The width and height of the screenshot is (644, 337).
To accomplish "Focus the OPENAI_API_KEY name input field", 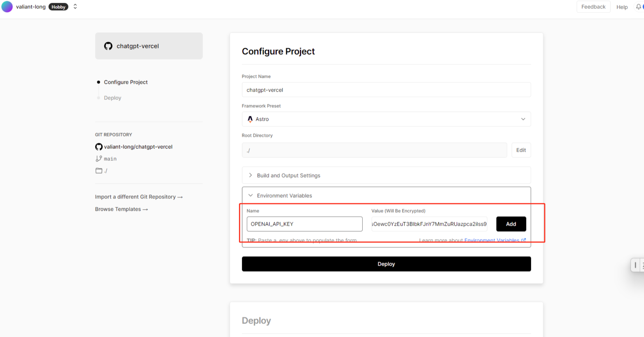I will (304, 224).
